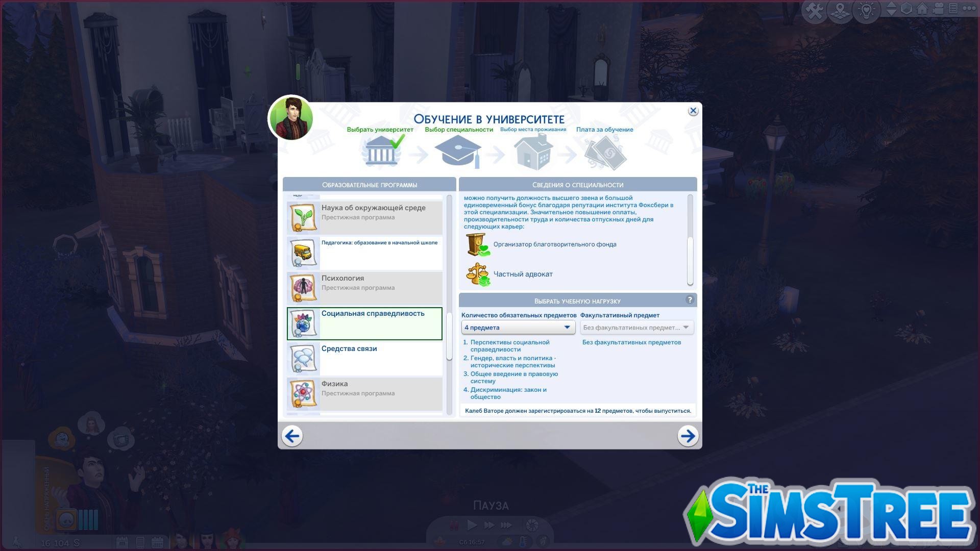980x551 pixels.
Task: Click the specialty details scrollbar thumb
Action: (690, 261)
